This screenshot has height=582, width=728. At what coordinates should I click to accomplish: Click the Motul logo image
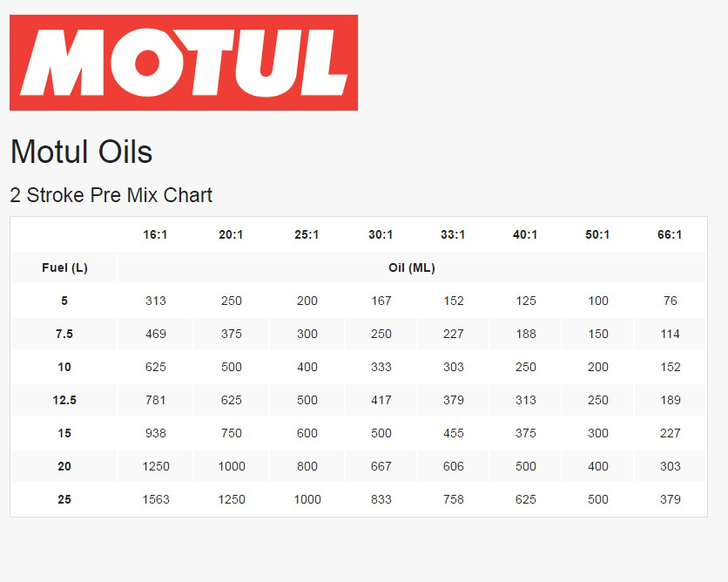184,63
